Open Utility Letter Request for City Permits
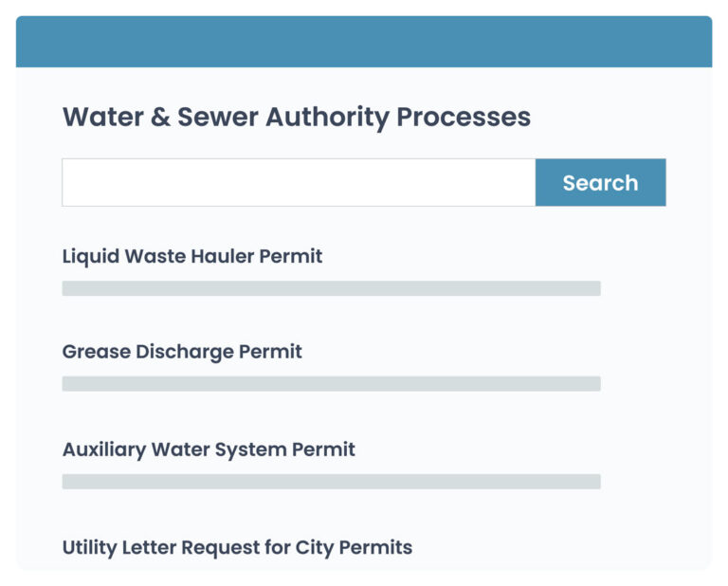This screenshot has height=586, width=728. tap(237, 547)
